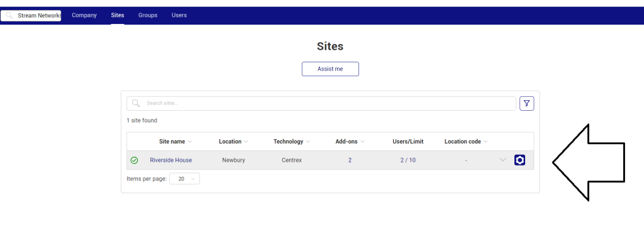Click the filter funnel icon
644x248 pixels.
pyautogui.click(x=526, y=104)
